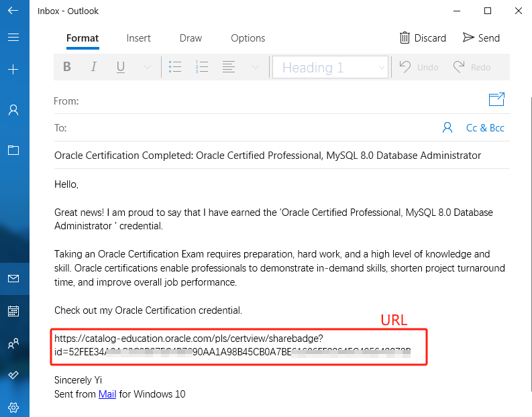
Task: Switch to Mail via the envelope icon
Action: [13, 279]
